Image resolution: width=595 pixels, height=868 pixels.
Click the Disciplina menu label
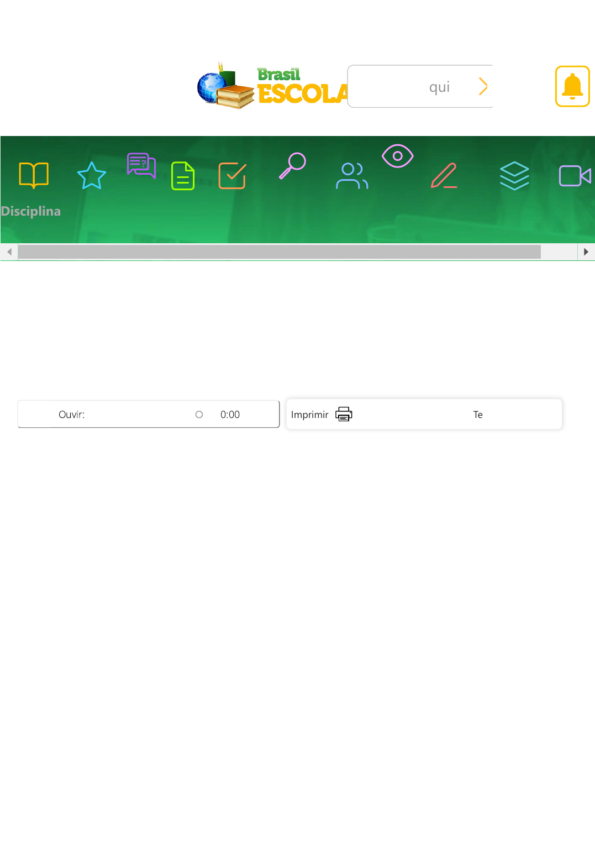pyautogui.click(x=31, y=211)
